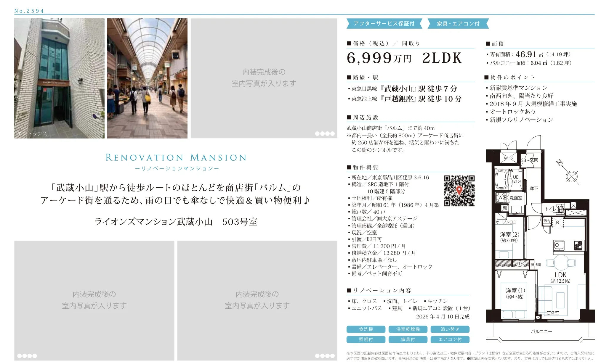This screenshot has width=609, height=364.
Task: Click the QR code with red map pin
Action: 459,191
